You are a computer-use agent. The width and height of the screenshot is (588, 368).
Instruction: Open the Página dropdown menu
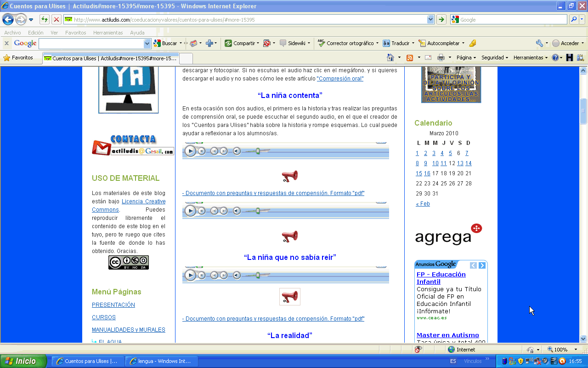(466, 57)
